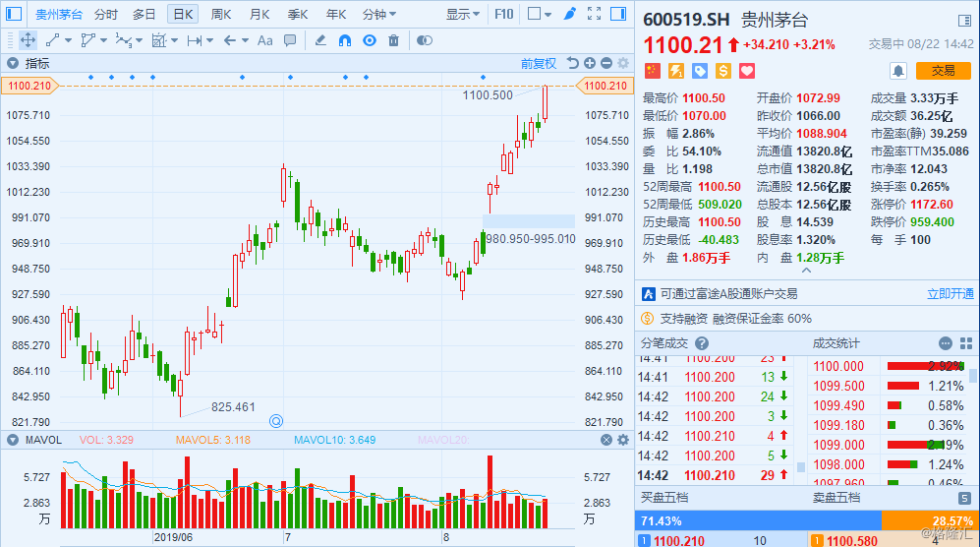Click the chart layout square icon
The image size is (980, 547).
[x=534, y=14]
